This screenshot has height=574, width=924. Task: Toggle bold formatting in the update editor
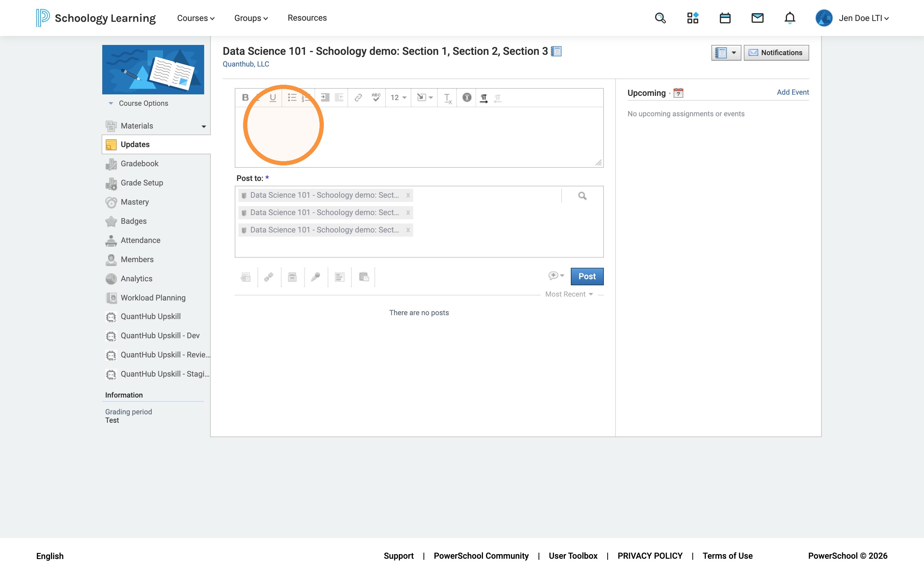pos(245,98)
